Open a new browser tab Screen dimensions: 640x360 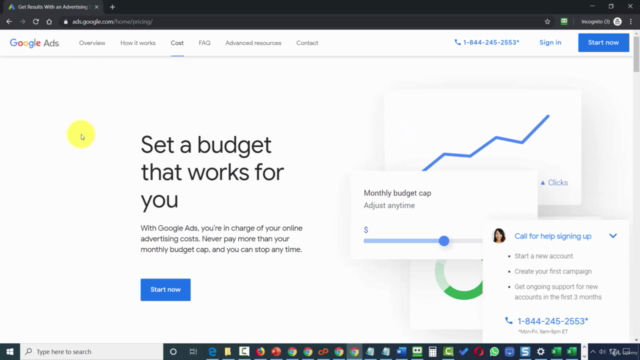point(112,7)
